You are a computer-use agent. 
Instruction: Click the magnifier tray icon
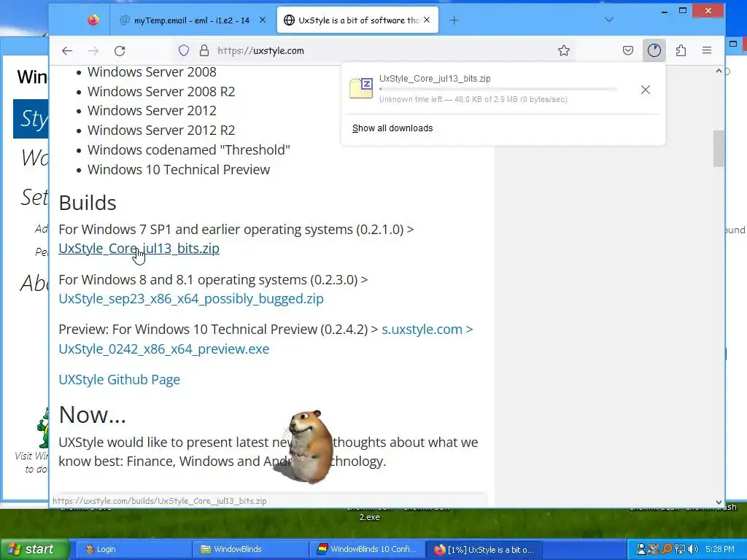[667, 549]
